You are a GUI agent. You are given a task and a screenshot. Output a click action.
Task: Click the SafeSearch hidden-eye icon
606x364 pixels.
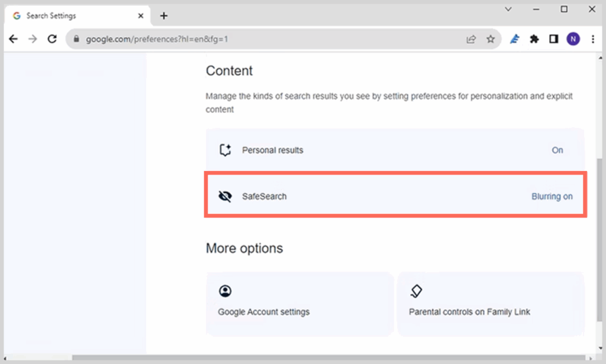tap(225, 196)
